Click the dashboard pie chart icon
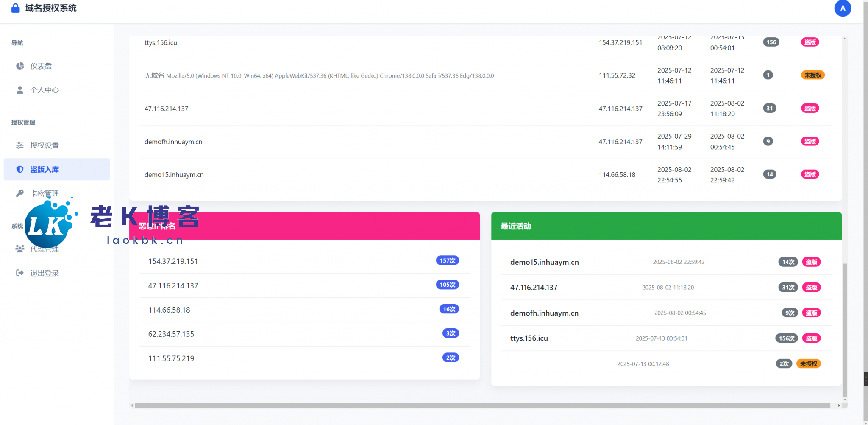868x425 pixels. 20,66
